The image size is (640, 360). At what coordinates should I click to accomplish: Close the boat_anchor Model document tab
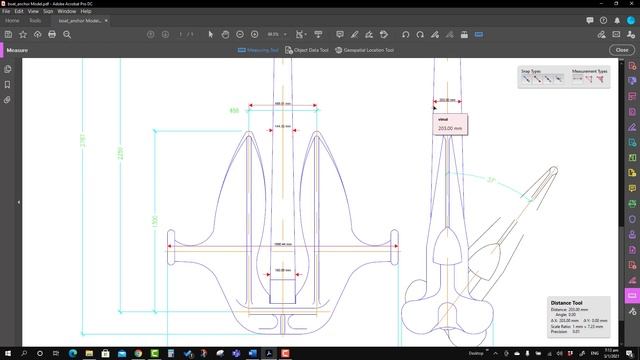pos(106,20)
